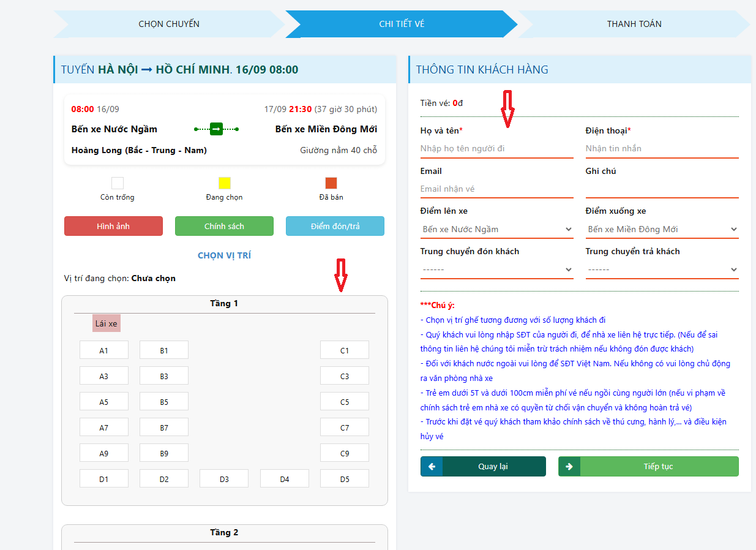The image size is (756, 550).
Task: Go to the CHỌN CHUYẾN step
Action: point(169,24)
